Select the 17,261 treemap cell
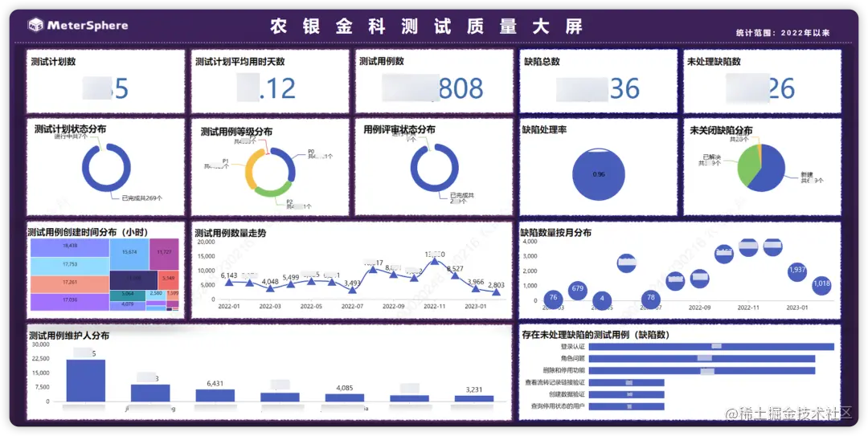868x436 pixels. 70,283
